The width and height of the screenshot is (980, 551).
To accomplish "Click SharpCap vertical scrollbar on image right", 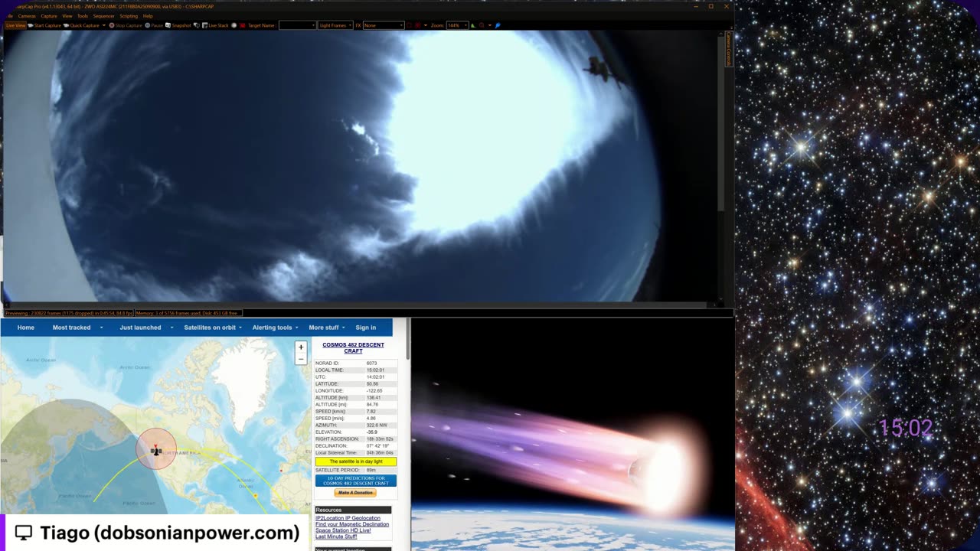I will click(720, 122).
